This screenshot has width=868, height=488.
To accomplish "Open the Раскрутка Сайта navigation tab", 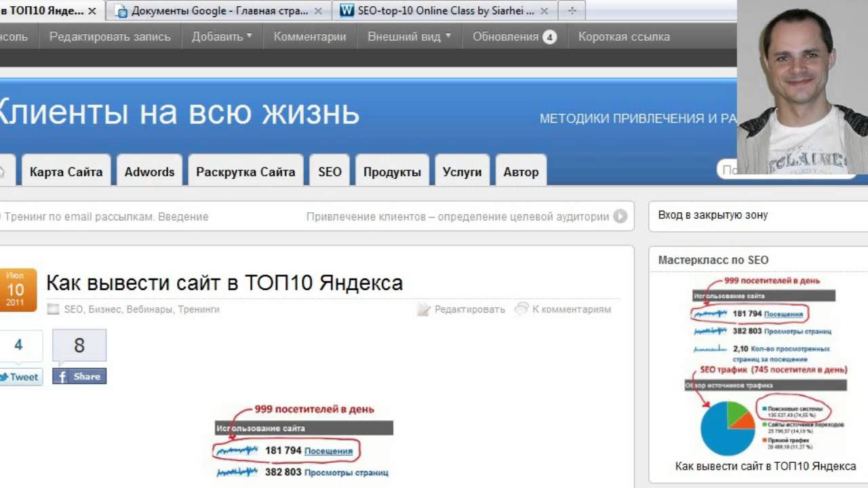I will (245, 170).
